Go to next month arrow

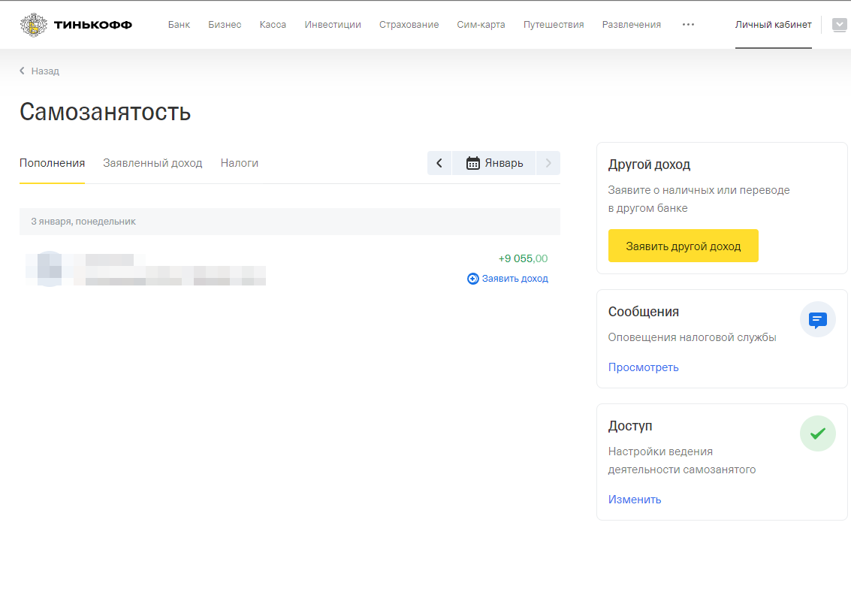[548, 163]
